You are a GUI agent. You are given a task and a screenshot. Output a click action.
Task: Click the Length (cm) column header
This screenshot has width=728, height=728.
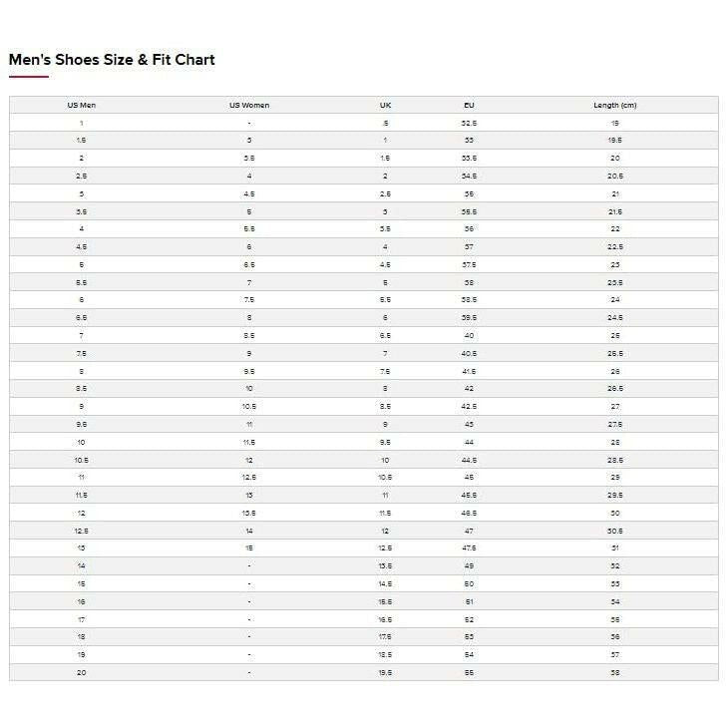coord(614,105)
